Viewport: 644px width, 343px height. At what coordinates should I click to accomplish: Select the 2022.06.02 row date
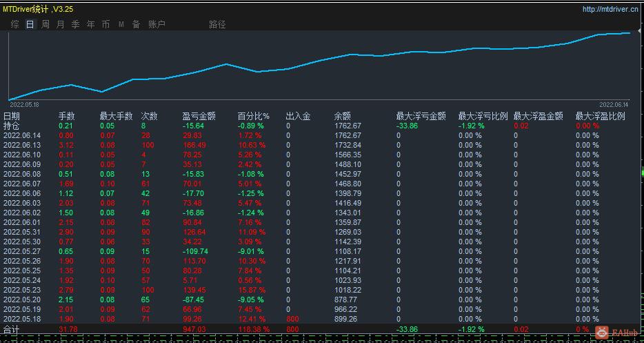(22, 213)
